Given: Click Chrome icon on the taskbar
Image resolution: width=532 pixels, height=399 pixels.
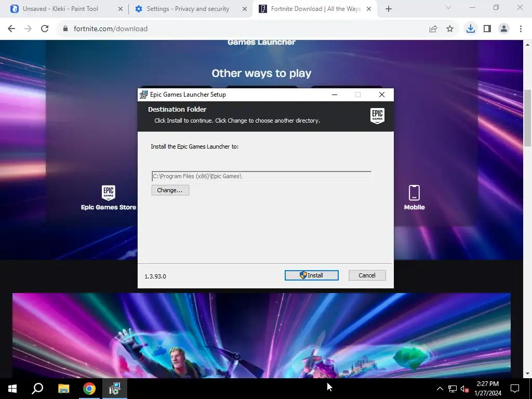Looking at the screenshot, I should point(89,389).
